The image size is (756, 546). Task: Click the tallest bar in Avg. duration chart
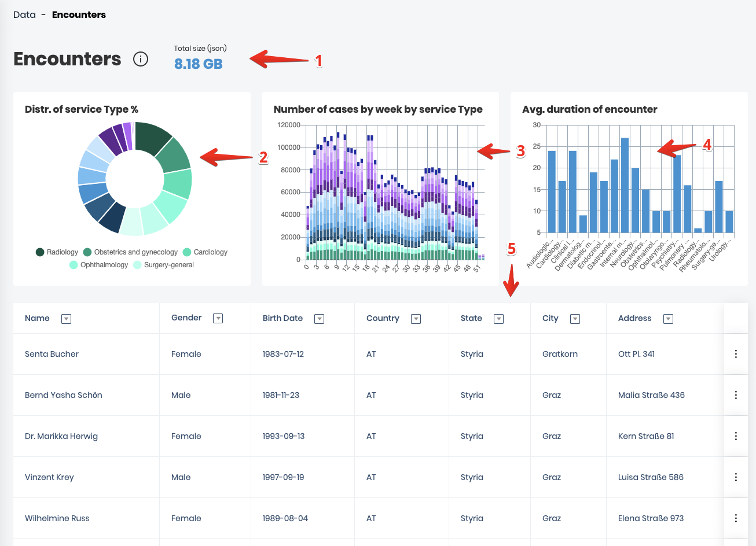[625, 185]
